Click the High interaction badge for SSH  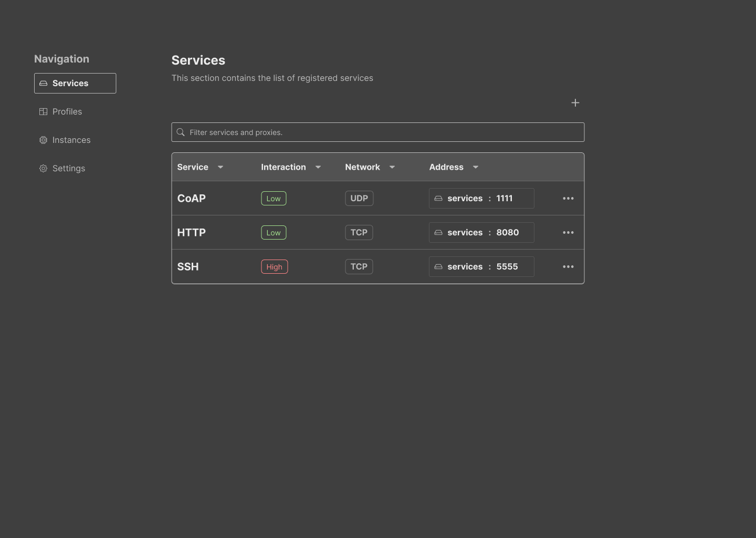point(274,267)
